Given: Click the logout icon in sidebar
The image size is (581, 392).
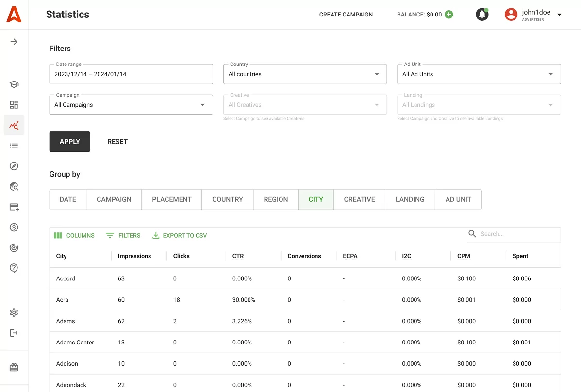Looking at the screenshot, I should (x=14, y=333).
